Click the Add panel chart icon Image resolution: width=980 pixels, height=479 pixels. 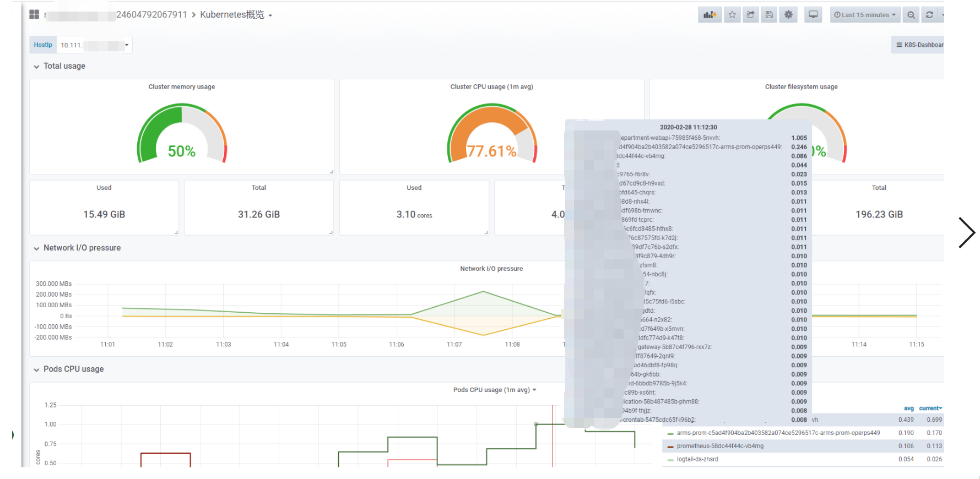(x=710, y=15)
